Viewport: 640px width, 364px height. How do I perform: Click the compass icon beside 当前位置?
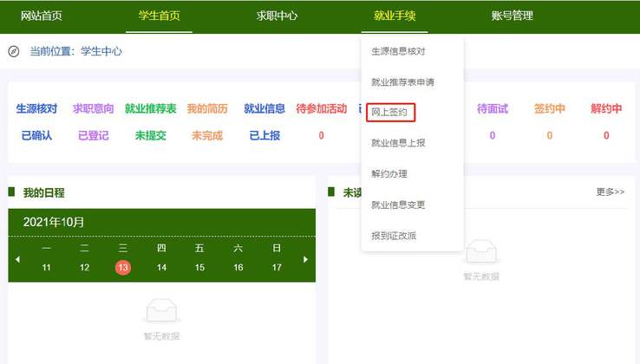[x=14, y=51]
